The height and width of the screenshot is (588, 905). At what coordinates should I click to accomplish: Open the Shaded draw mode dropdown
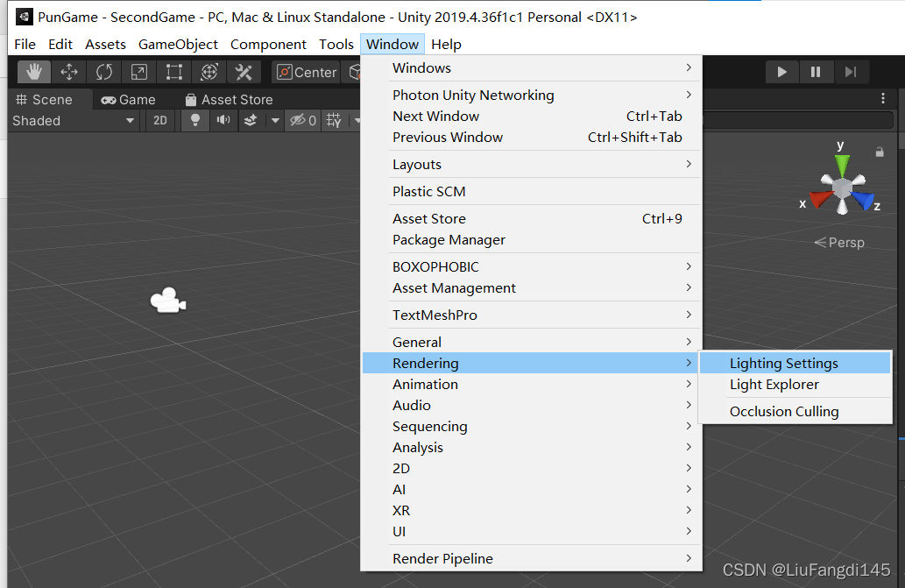(x=74, y=121)
